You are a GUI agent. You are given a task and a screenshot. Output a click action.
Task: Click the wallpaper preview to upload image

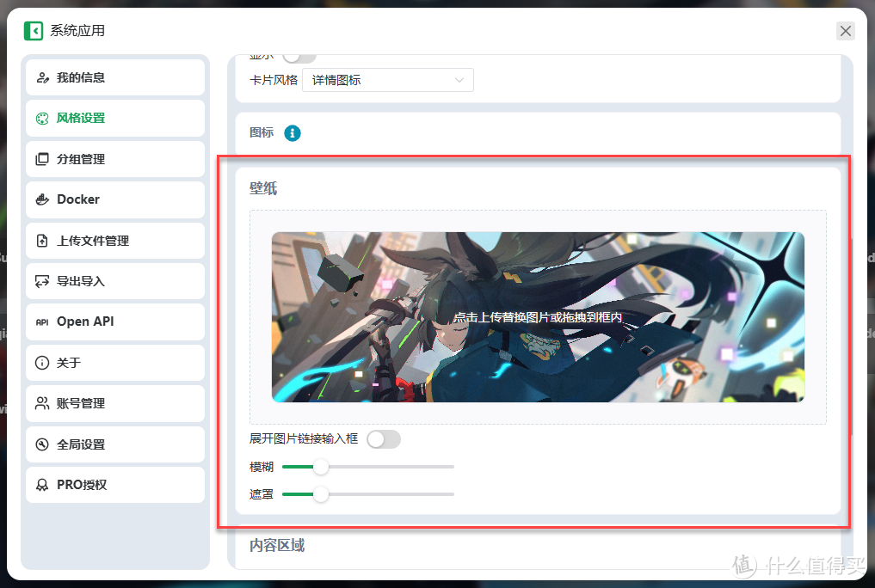pos(538,317)
